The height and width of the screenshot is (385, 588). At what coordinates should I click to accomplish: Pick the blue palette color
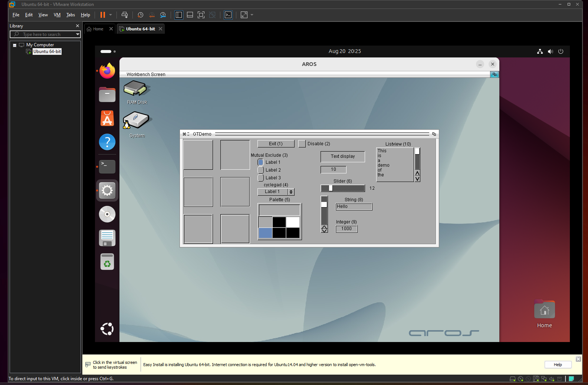pyautogui.click(x=265, y=233)
